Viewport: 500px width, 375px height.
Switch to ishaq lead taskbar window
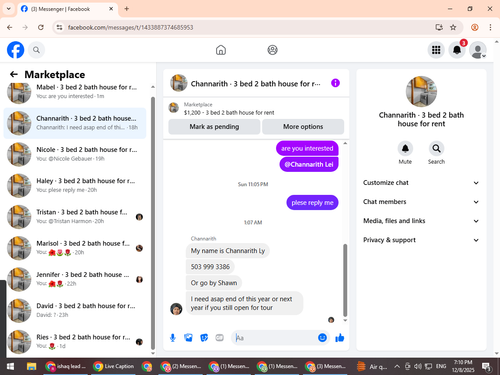(x=65, y=367)
